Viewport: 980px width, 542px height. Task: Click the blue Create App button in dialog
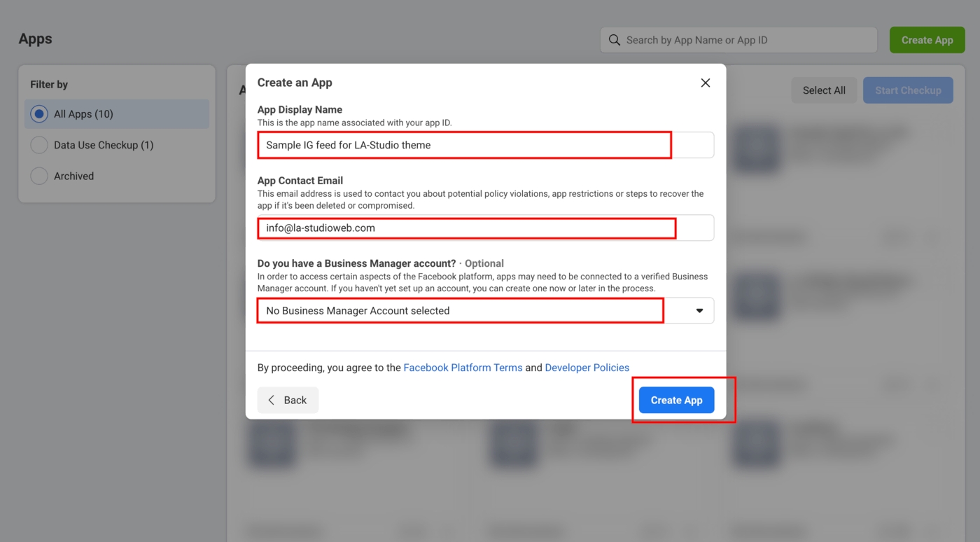[676, 400]
